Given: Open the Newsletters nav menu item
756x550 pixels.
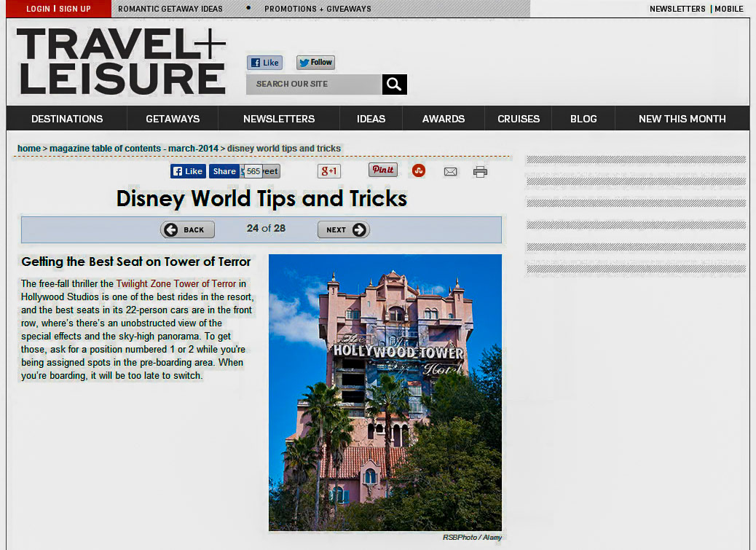Looking at the screenshot, I should click(x=279, y=119).
